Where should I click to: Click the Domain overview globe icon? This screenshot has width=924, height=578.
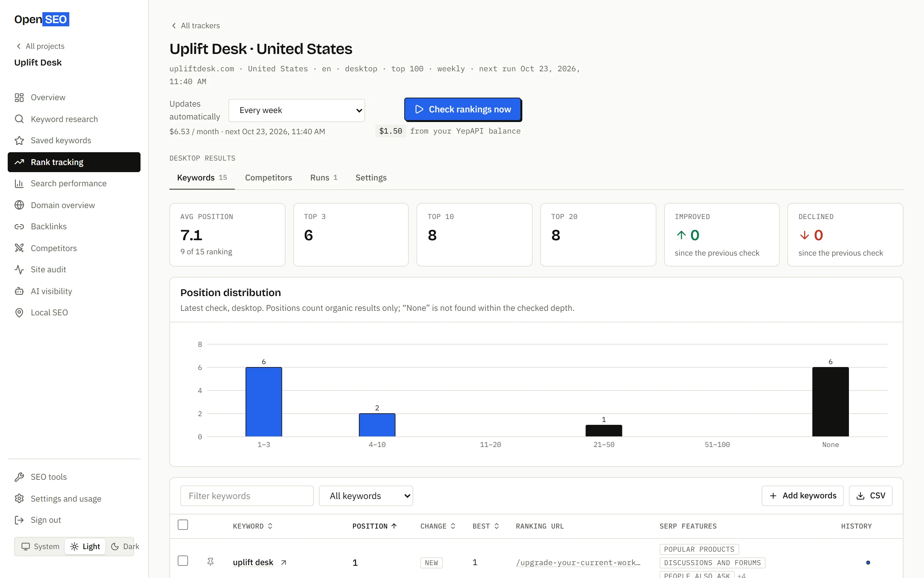(19, 205)
